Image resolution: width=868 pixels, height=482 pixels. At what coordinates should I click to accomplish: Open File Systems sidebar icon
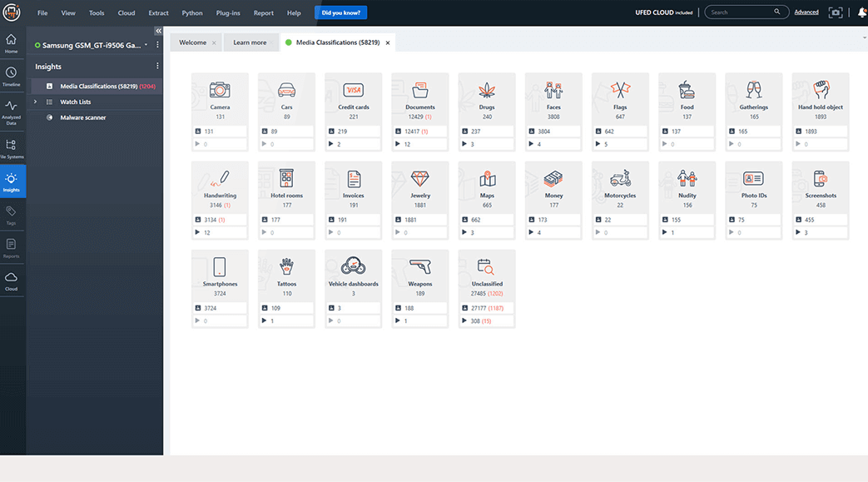pos(11,149)
